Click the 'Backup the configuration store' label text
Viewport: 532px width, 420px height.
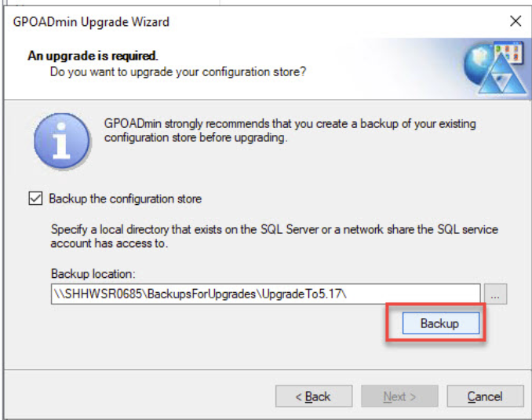click(125, 199)
